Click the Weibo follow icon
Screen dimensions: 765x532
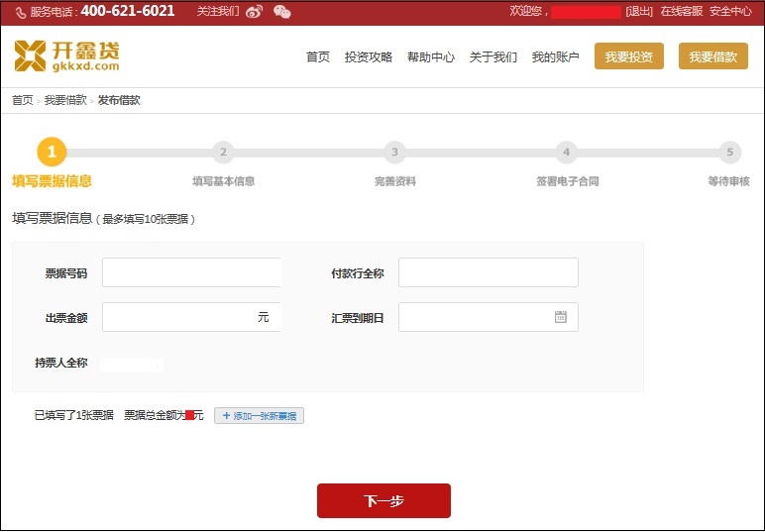point(255,12)
